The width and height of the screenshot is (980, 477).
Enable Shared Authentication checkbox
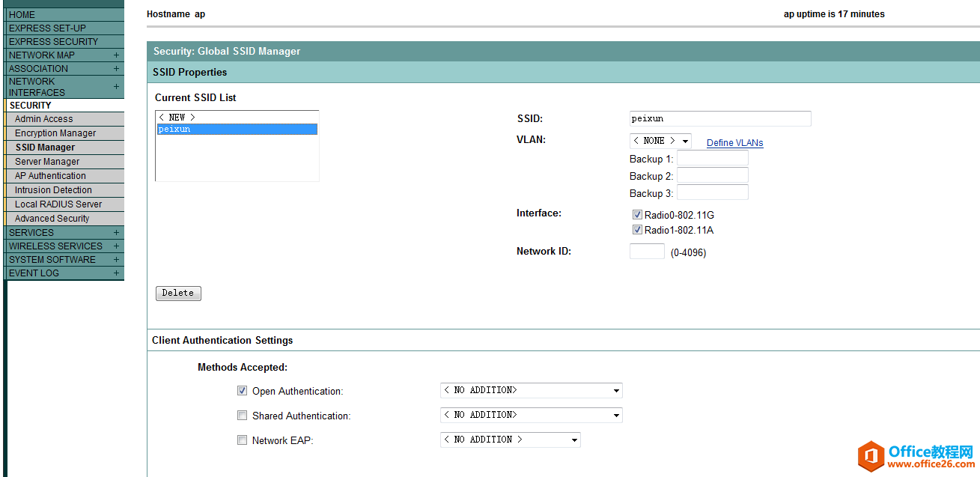(242, 416)
